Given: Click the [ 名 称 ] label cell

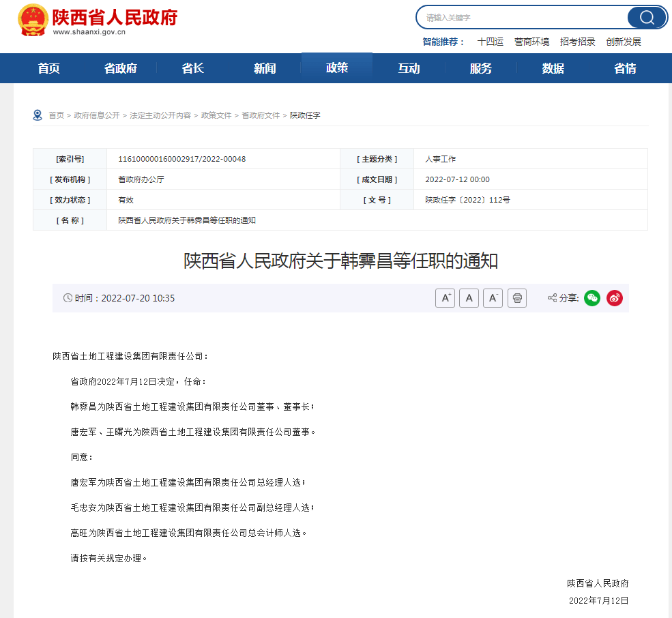Looking at the screenshot, I should tap(70, 220).
